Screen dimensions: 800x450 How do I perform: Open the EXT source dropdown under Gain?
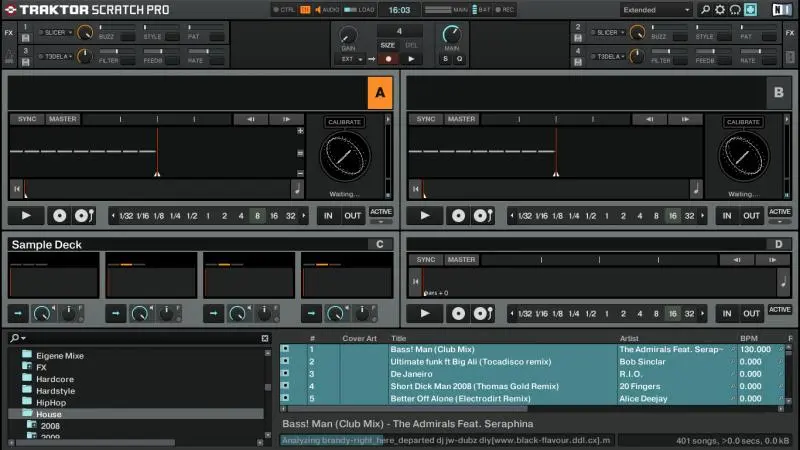(350, 59)
